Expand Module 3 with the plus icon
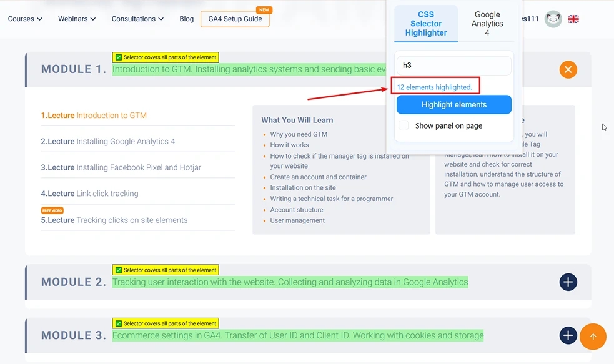This screenshot has height=364, width=614. [x=568, y=335]
